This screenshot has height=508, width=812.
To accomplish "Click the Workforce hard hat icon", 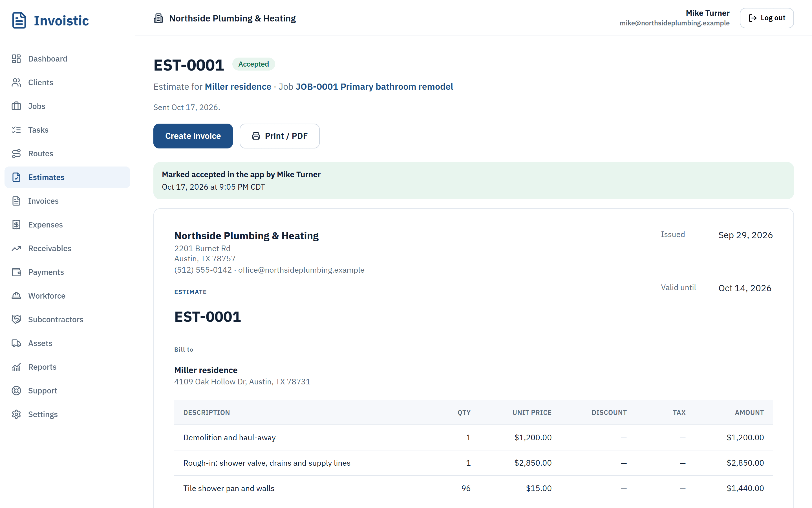I will pyautogui.click(x=16, y=296).
